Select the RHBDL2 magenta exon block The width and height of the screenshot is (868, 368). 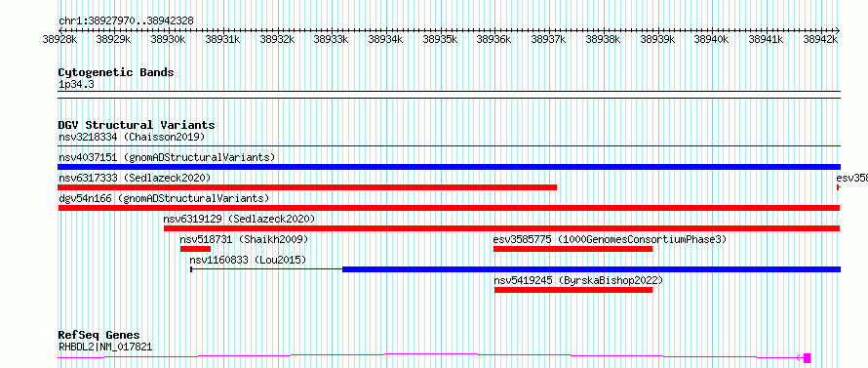pyautogui.click(x=808, y=358)
